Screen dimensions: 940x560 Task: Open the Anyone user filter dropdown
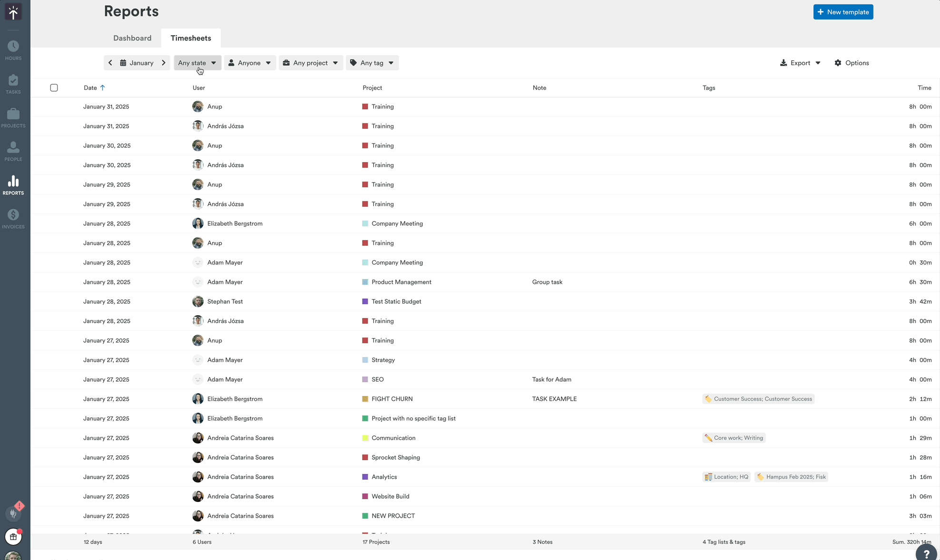(x=250, y=63)
